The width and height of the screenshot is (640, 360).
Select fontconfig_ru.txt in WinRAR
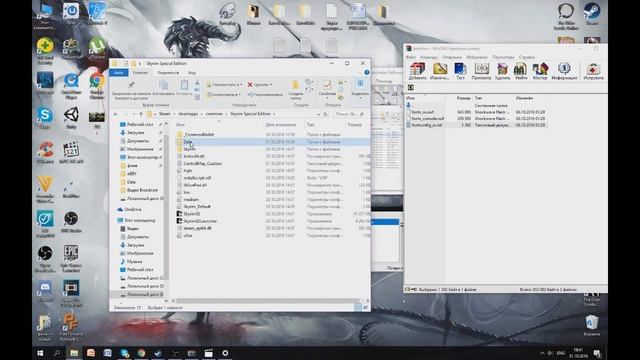pos(427,125)
